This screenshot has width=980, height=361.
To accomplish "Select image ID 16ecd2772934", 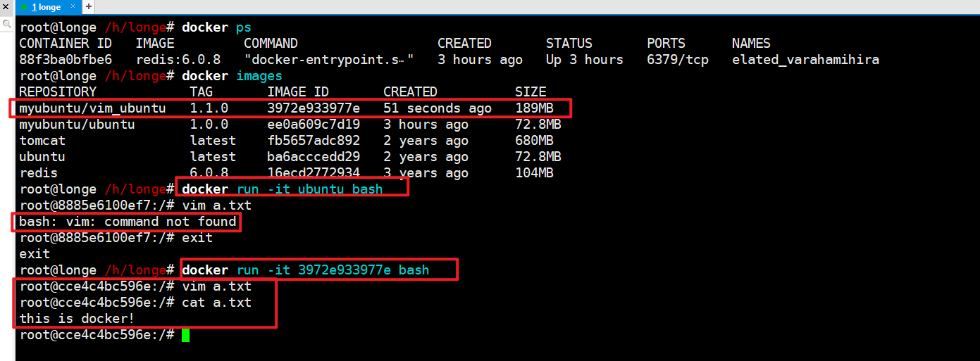I will tap(314, 173).
